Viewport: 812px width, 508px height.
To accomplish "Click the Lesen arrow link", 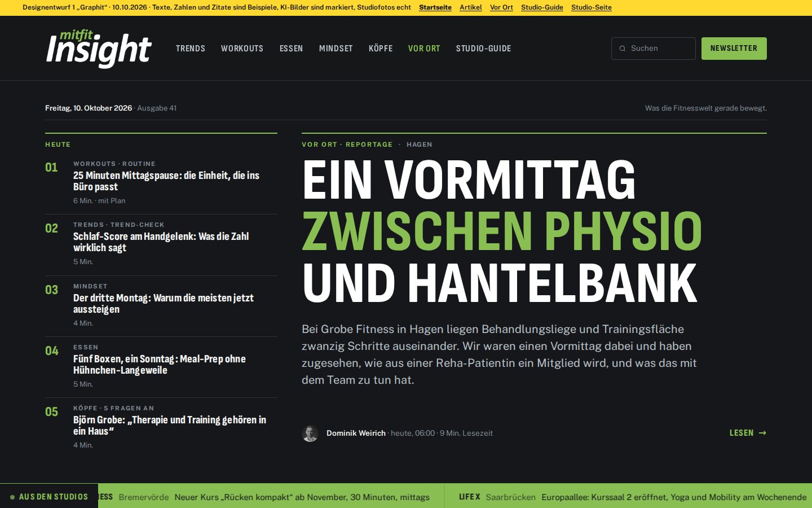I will click(748, 433).
